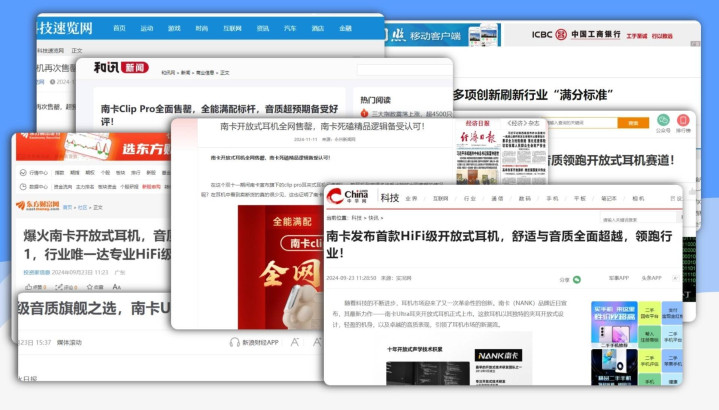The width and height of the screenshot is (719, 410).
Task: Select 金融 in the 科技速览网 navigation bar
Action: tap(345, 28)
